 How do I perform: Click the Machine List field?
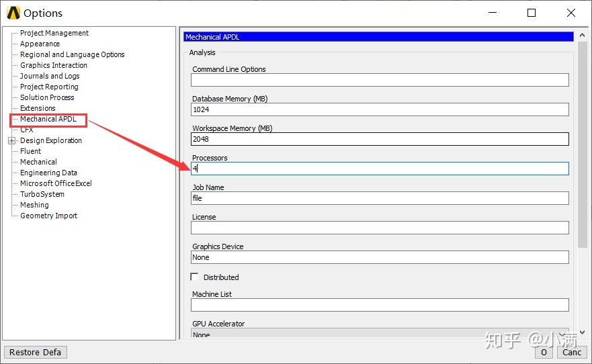[x=380, y=305]
